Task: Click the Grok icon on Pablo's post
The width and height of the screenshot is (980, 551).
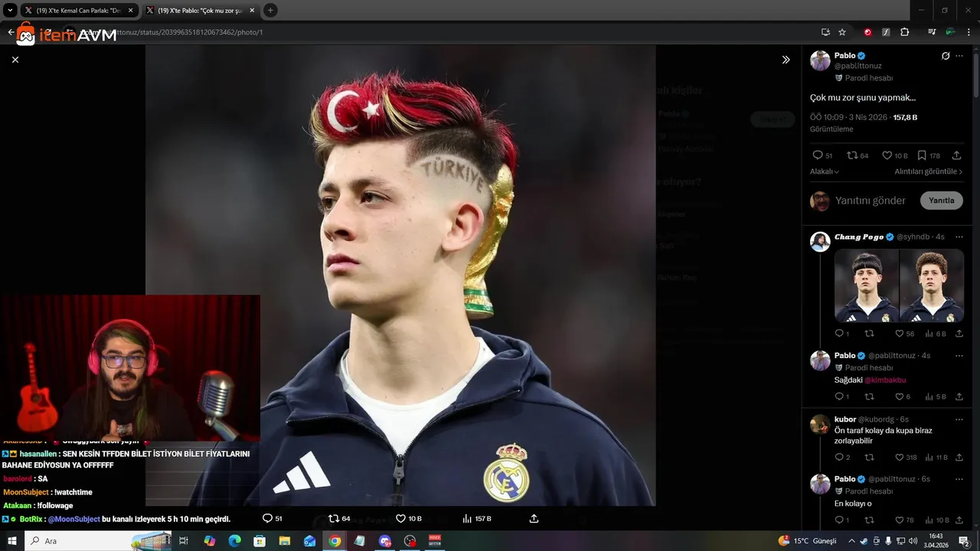Action: (x=946, y=56)
